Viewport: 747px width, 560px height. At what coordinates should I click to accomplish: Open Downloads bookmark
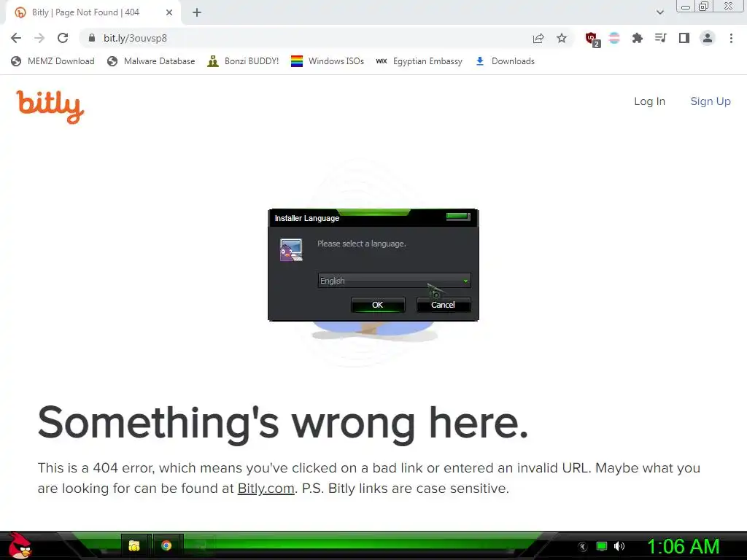click(x=505, y=61)
